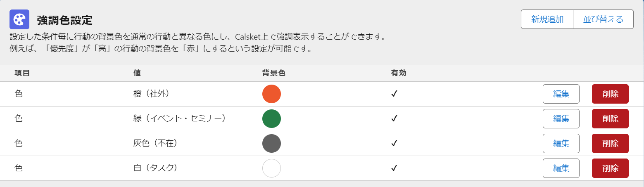Edit the 灰色（不在） row
This screenshot has width=644, height=187.
(x=561, y=143)
